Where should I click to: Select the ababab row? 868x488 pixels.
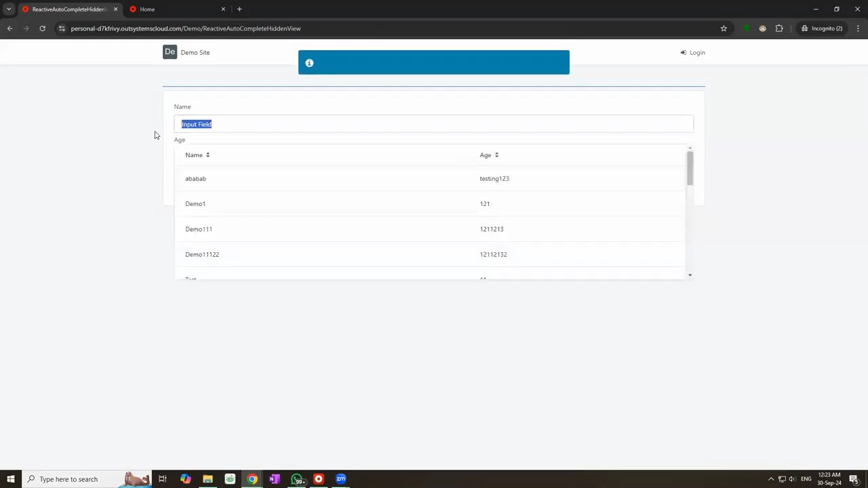[x=429, y=179]
